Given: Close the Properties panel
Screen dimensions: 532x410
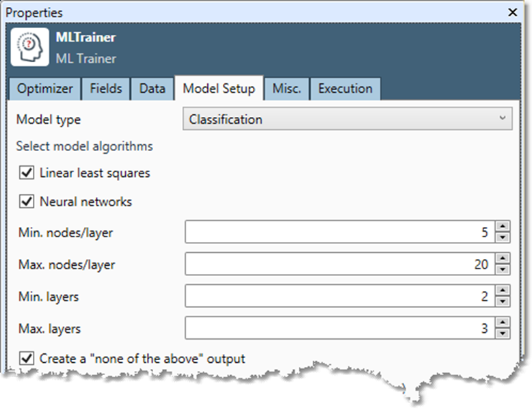Looking at the screenshot, I should (x=512, y=12).
